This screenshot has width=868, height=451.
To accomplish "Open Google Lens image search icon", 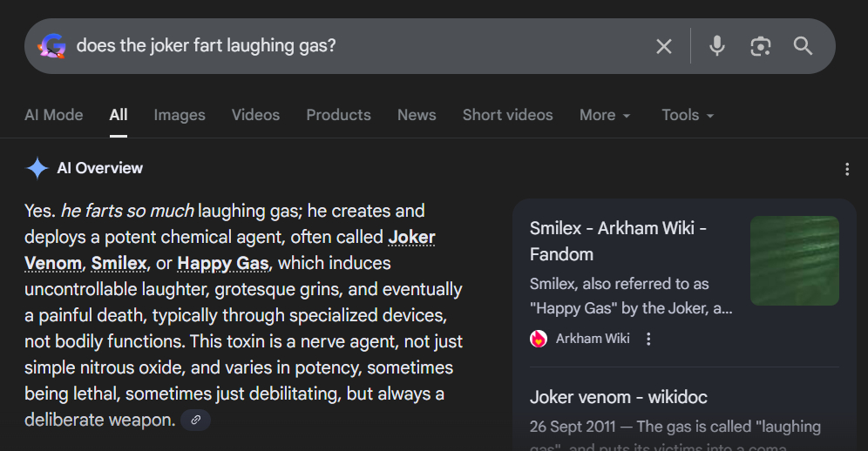I will 761,46.
